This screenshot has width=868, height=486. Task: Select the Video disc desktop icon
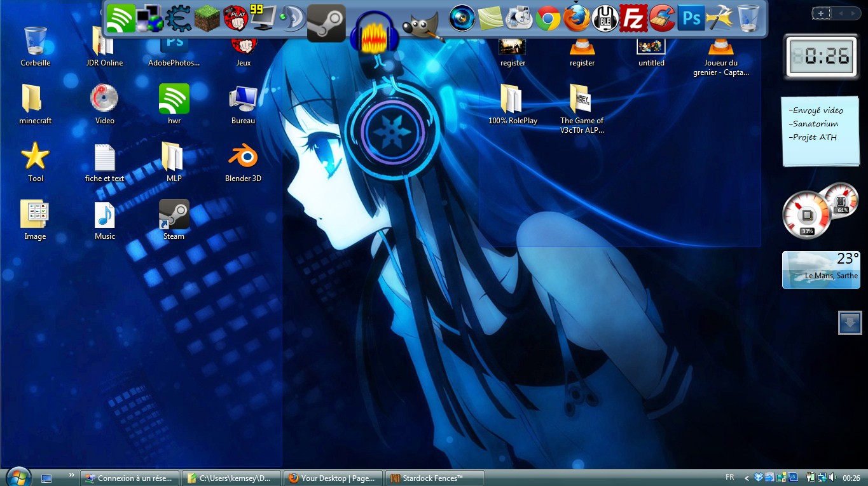coord(104,105)
